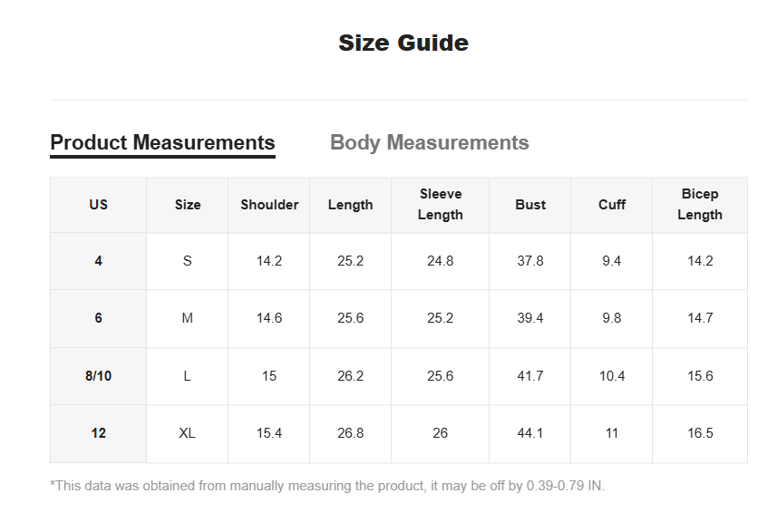The width and height of the screenshot is (777, 532).
Task: Select the US size 8/10 row header
Action: 98,376
